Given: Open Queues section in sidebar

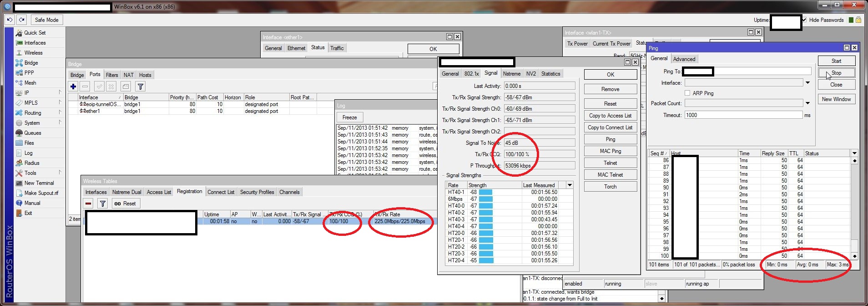Looking at the screenshot, I should (32, 133).
